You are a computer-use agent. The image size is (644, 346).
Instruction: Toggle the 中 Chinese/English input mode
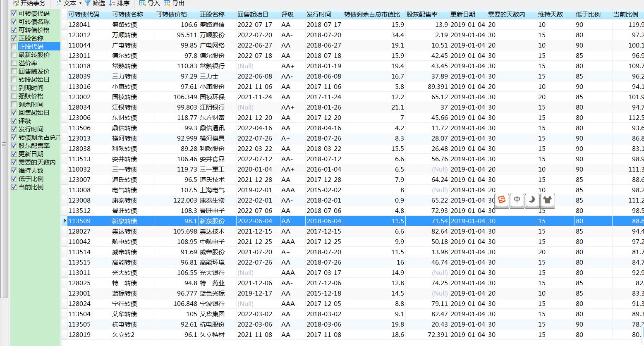click(517, 200)
